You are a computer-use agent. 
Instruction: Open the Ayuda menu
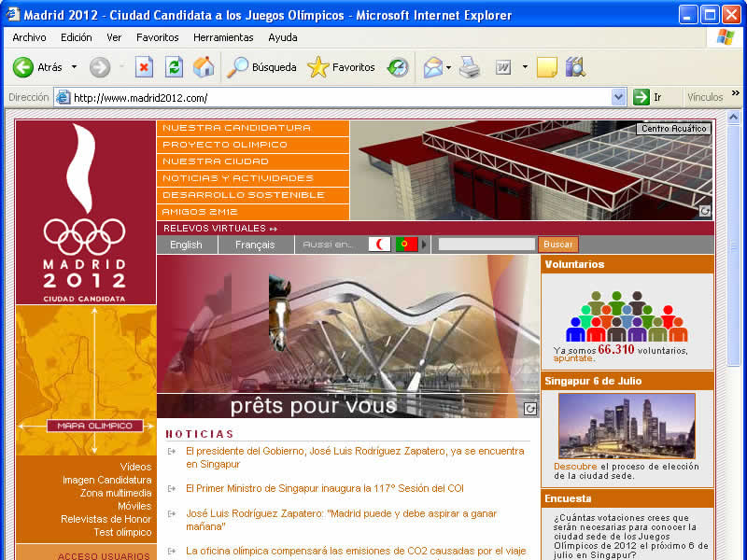pos(283,37)
